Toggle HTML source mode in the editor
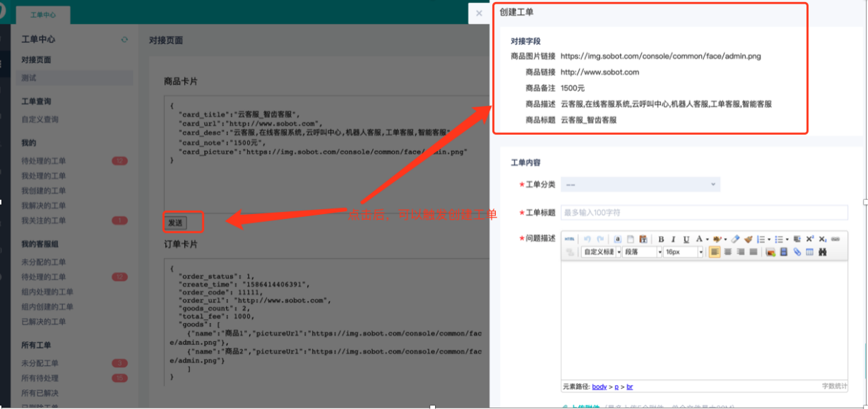Viewport: 868px width, 409px height. click(569, 239)
